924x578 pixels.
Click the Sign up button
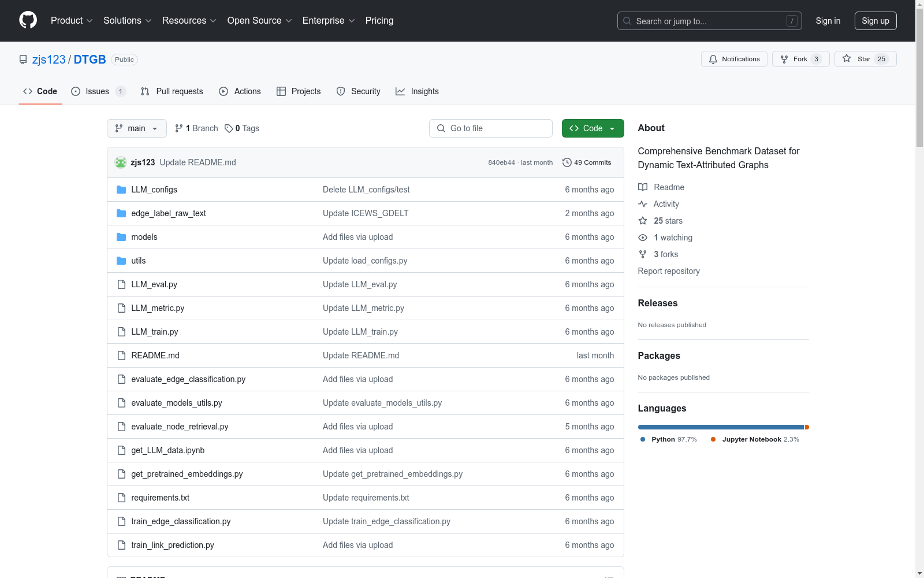click(875, 21)
